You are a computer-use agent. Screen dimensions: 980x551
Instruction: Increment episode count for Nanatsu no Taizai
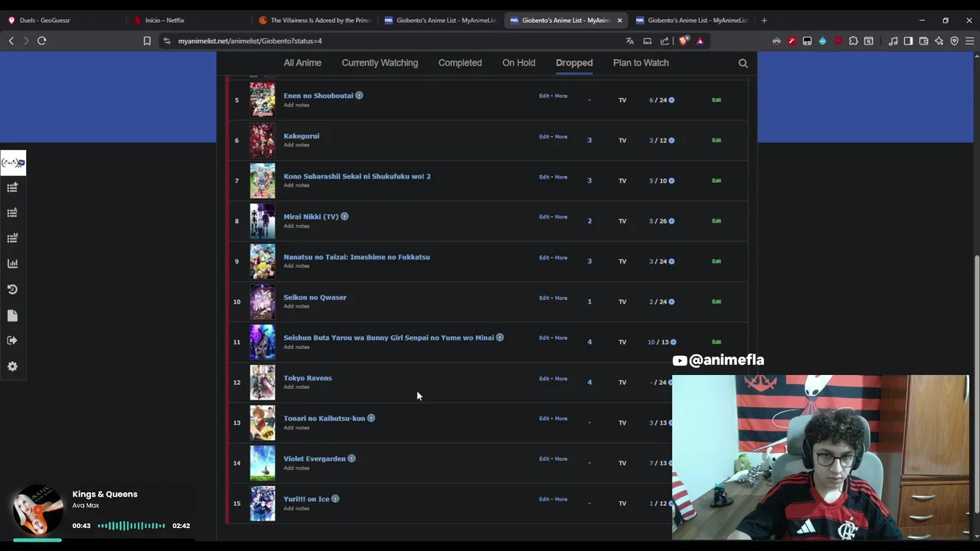click(x=671, y=261)
